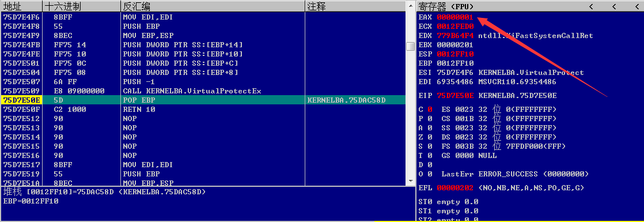The height and width of the screenshot is (222, 644).
Task: Click highlighted address 75D7E50E
Action: (x=21, y=100)
